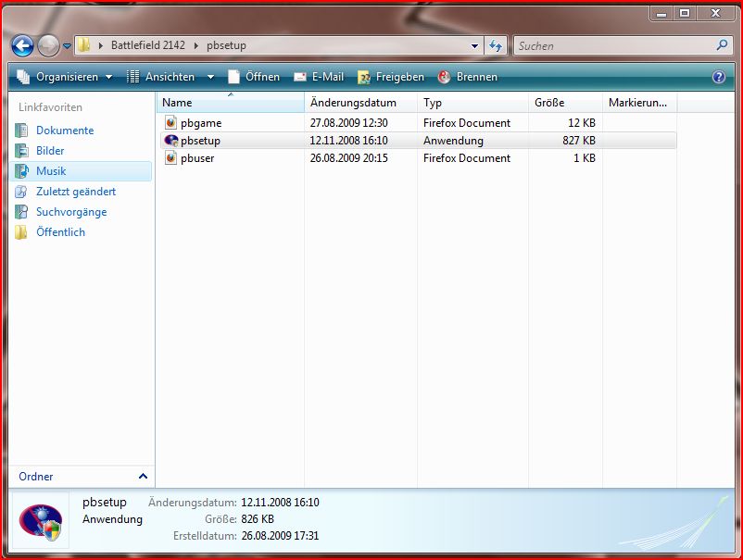Focus the Suchen search field
This screenshot has width=743, height=560.
click(613, 46)
